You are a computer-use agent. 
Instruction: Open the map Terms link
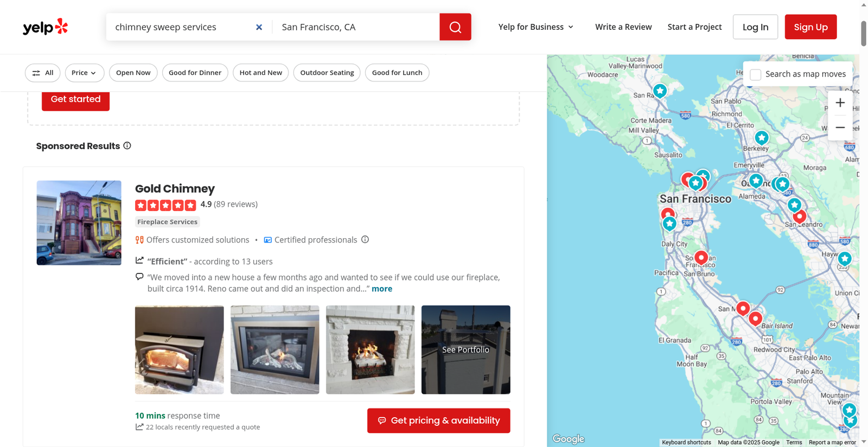click(x=794, y=442)
